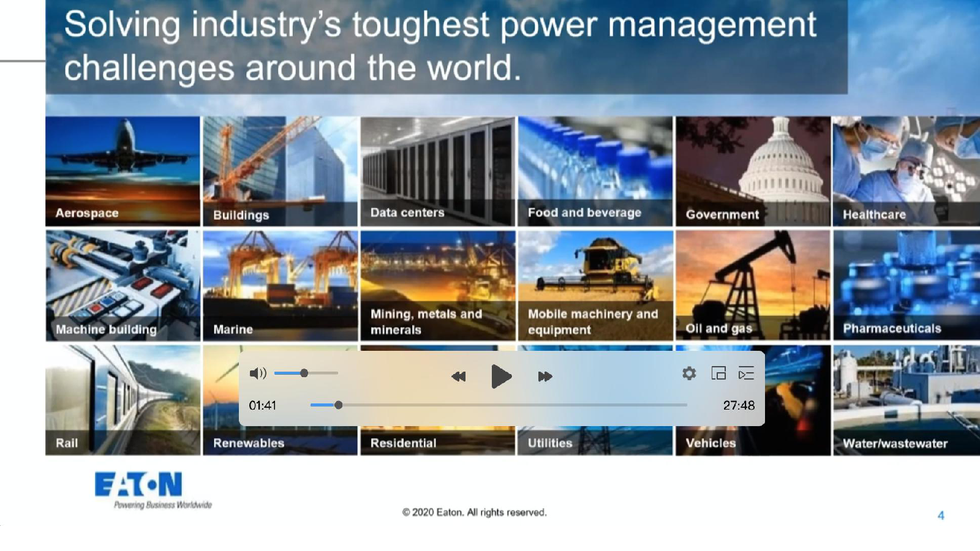980x551 pixels.
Task: Select the Buildings tile
Action: (280, 171)
